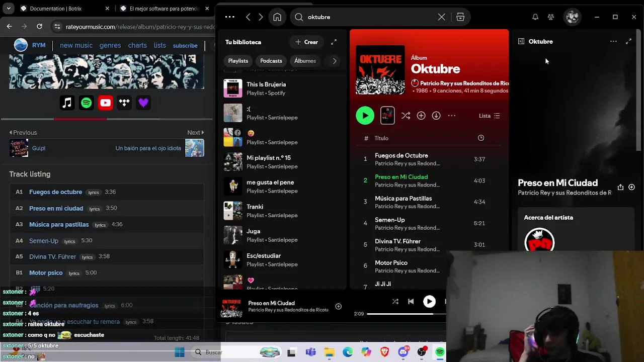Share Preso en Mi Ciudad from side panel

(620, 187)
